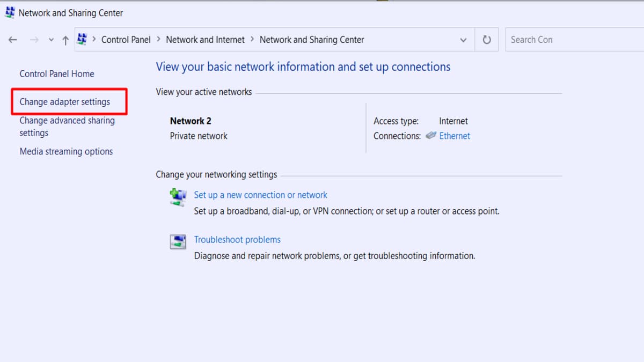
Task: Refresh the Network and Sharing Center page
Action: tap(487, 40)
